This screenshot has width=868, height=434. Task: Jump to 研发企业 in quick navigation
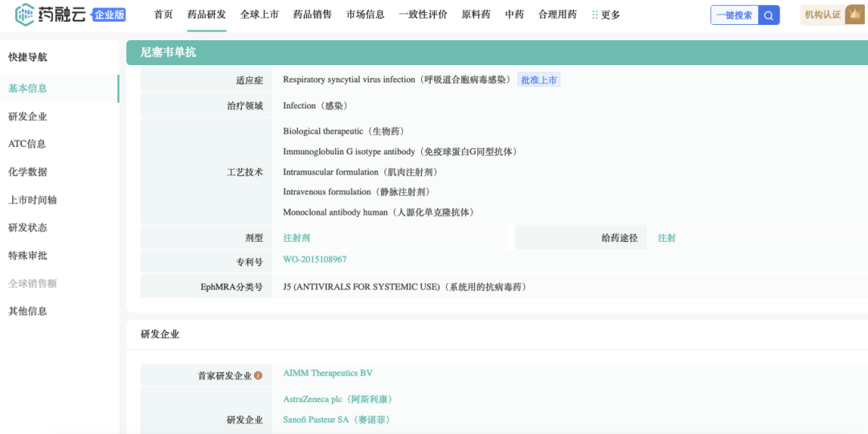(x=28, y=117)
